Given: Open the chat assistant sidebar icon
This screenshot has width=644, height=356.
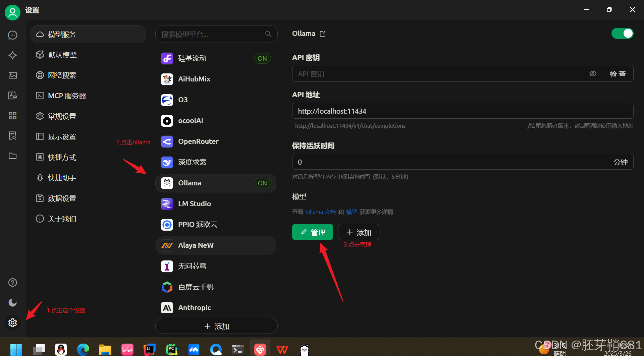Looking at the screenshot, I should pyautogui.click(x=12, y=35).
